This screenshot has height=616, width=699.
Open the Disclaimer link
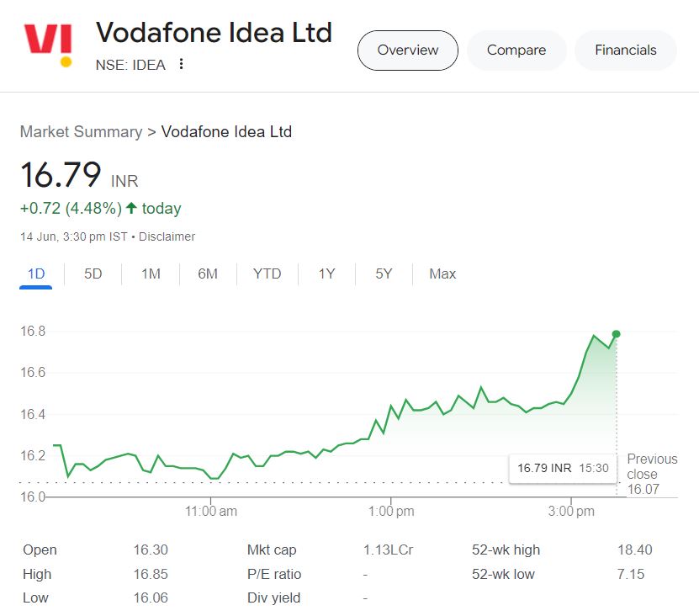(x=167, y=237)
